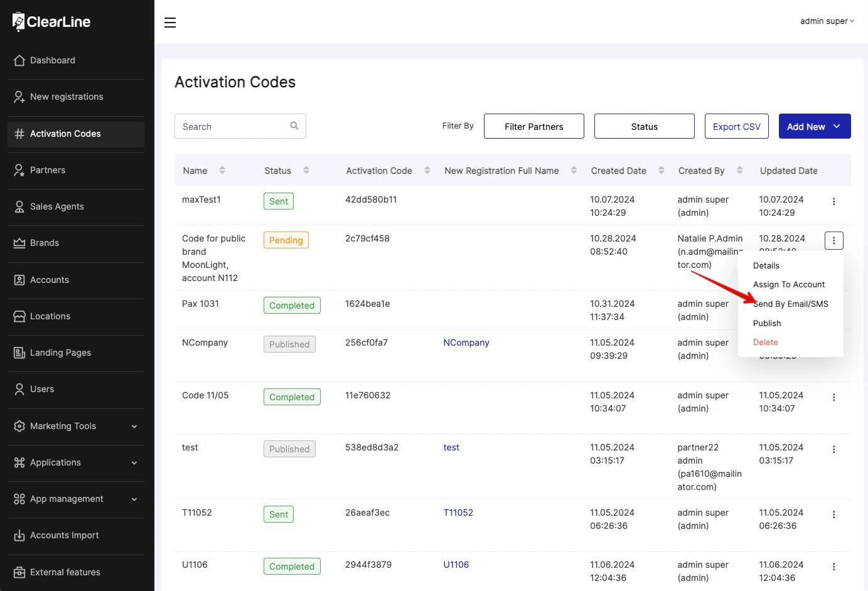Click Published badge for NCompany
This screenshot has height=591, width=868.
(x=289, y=344)
